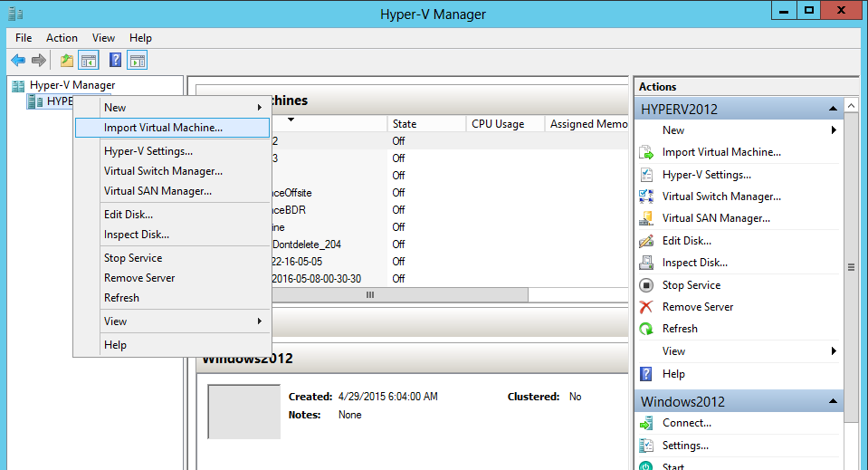Click the Actions pane vertical scrollbar thumb
The height and width of the screenshot is (470, 868).
(852, 267)
